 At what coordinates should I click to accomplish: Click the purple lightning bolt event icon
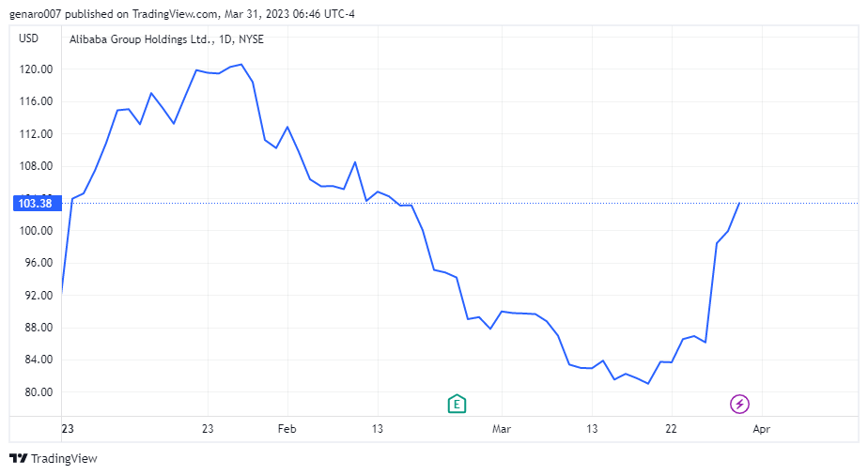pyautogui.click(x=740, y=404)
